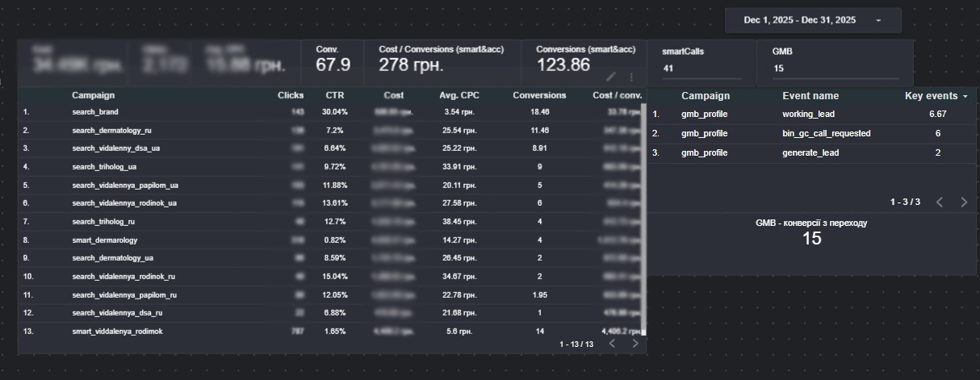This screenshot has height=380, width=980.
Task: Sort campaigns table by Clicks column
Action: [x=291, y=95]
